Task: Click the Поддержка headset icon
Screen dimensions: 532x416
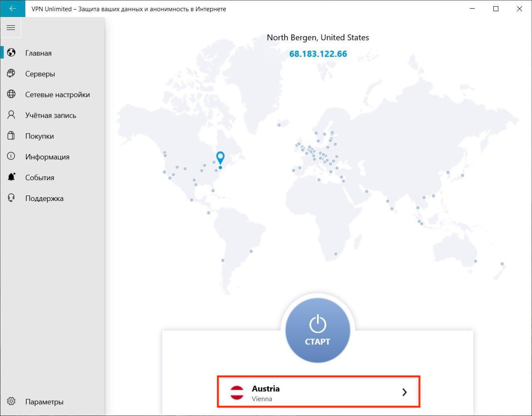Action: 11,198
